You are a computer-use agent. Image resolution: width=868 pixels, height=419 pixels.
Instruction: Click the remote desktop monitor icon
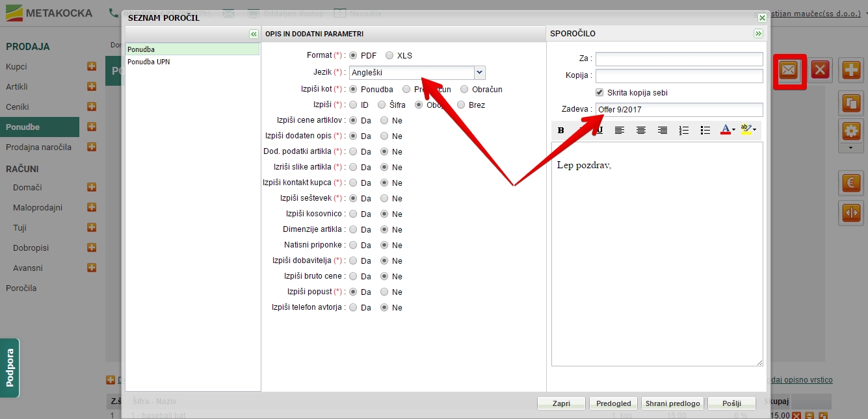[x=253, y=13]
